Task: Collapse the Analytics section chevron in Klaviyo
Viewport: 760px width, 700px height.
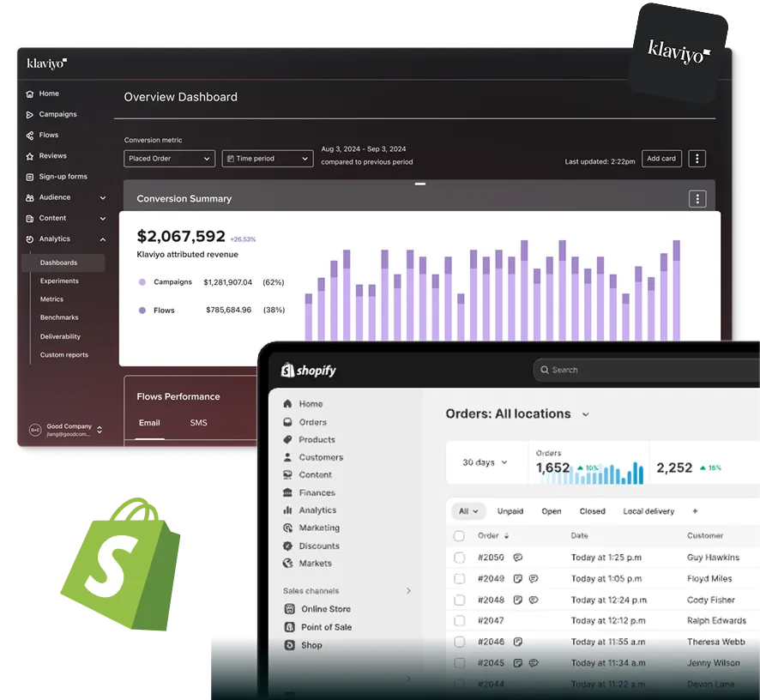Action: point(103,239)
